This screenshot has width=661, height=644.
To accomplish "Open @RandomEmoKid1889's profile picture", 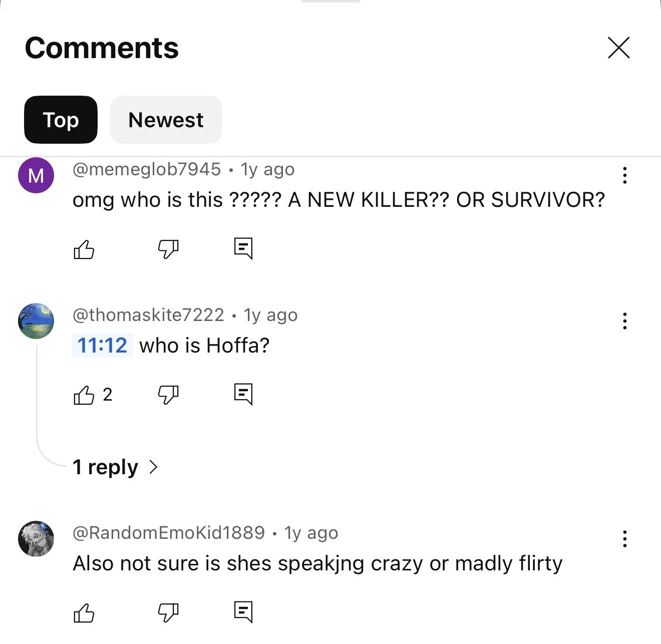I will [x=36, y=538].
